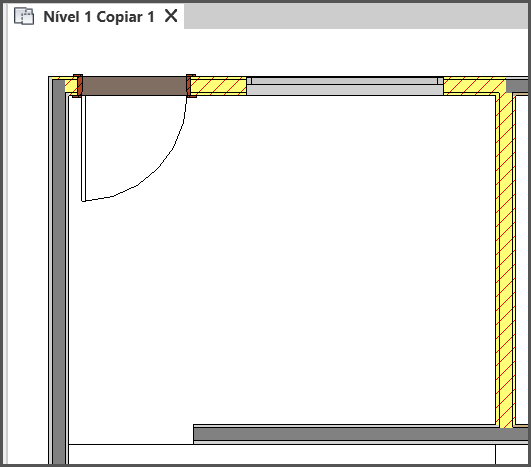Select the yellow hatched wall right of window
This screenshot has width=531, height=467.
pyautogui.click(x=474, y=86)
